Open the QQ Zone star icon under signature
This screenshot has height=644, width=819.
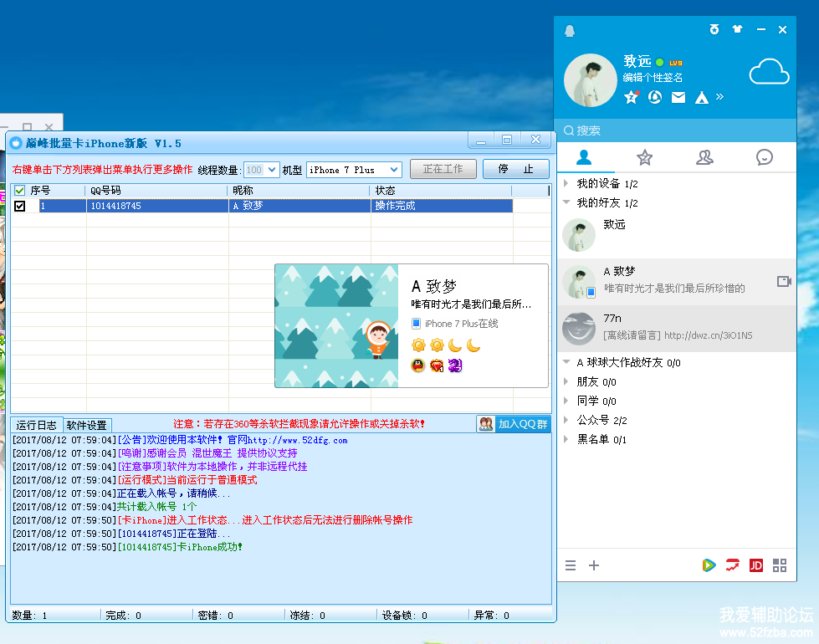[632, 97]
